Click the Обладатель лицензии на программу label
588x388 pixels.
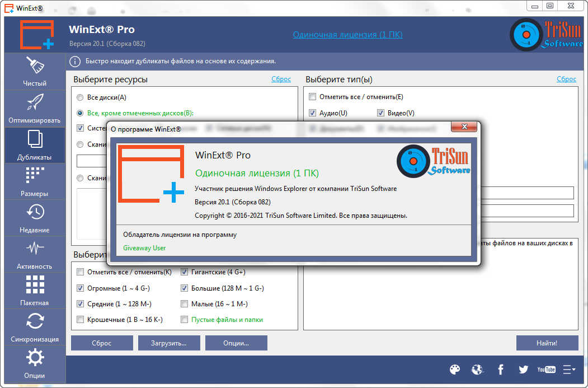click(x=180, y=235)
